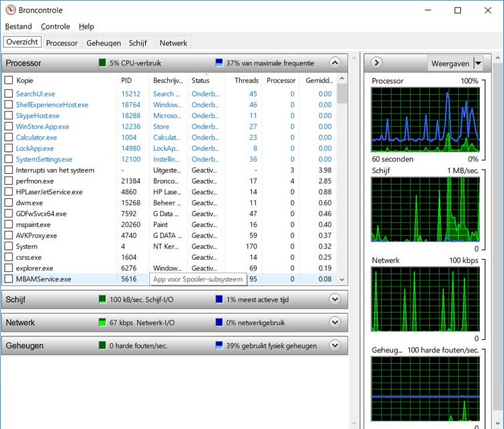Viewport: 504px width, 429px height.
Task: Click green harde fouten/sec indicator square
Action: (x=102, y=346)
